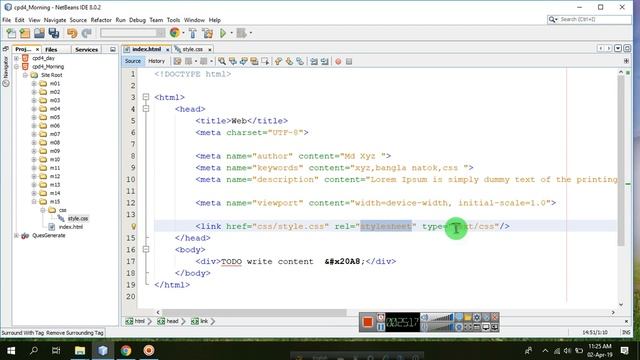Open the configuration combo box in the toolbar
The width and height of the screenshot is (640, 360).
[133, 33]
